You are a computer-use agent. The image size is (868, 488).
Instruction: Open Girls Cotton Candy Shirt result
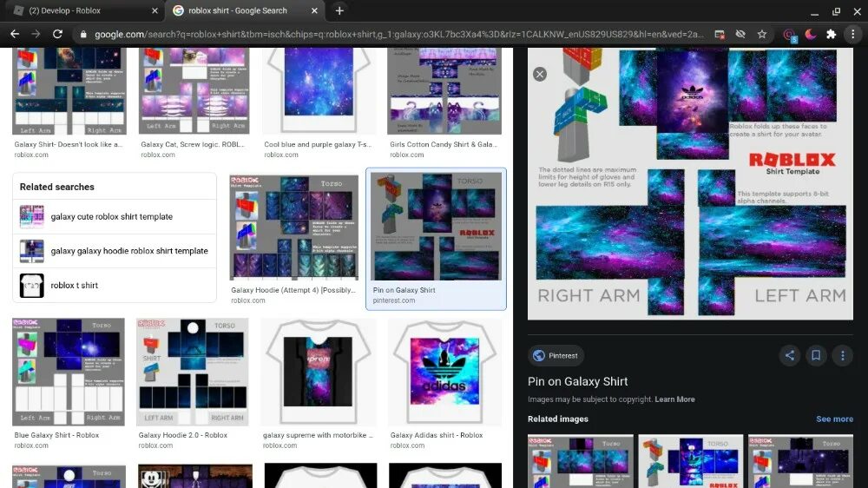pyautogui.click(x=444, y=91)
